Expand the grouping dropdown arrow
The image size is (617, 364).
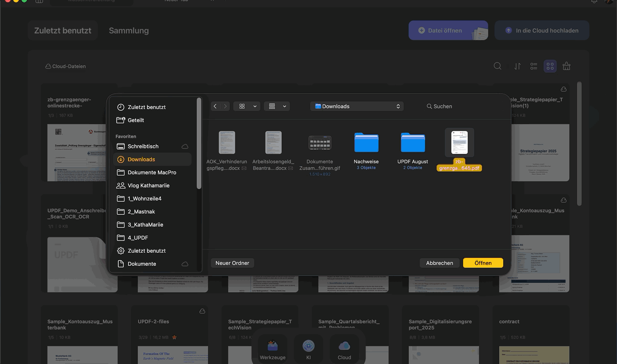pyautogui.click(x=284, y=106)
